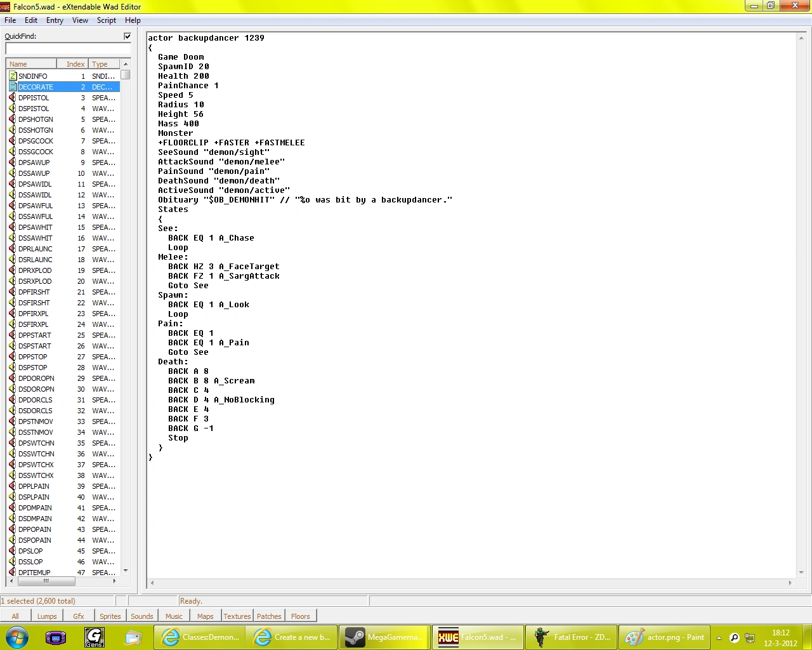The image size is (812, 650).
Task: Click the script editor scroll-down arrow
Action: tap(801, 573)
